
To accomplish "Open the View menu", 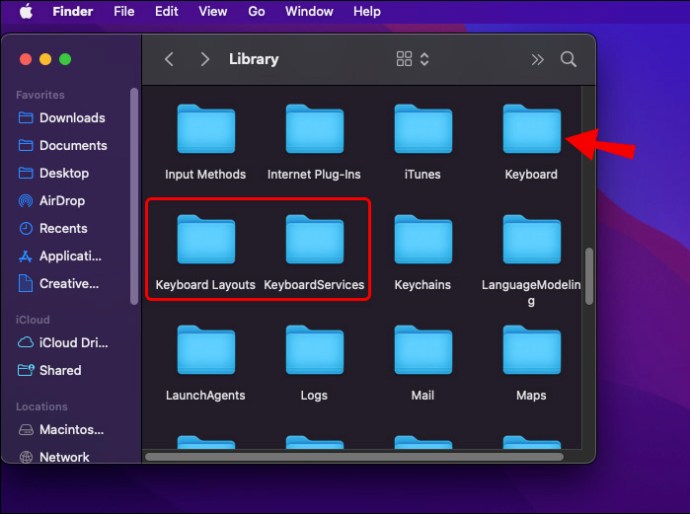I will pyautogui.click(x=212, y=11).
